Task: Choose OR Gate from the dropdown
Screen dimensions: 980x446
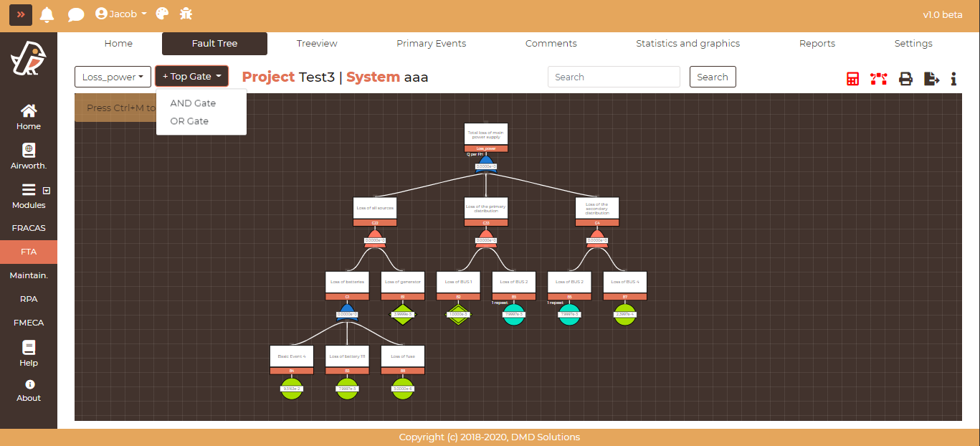Action: tap(189, 121)
